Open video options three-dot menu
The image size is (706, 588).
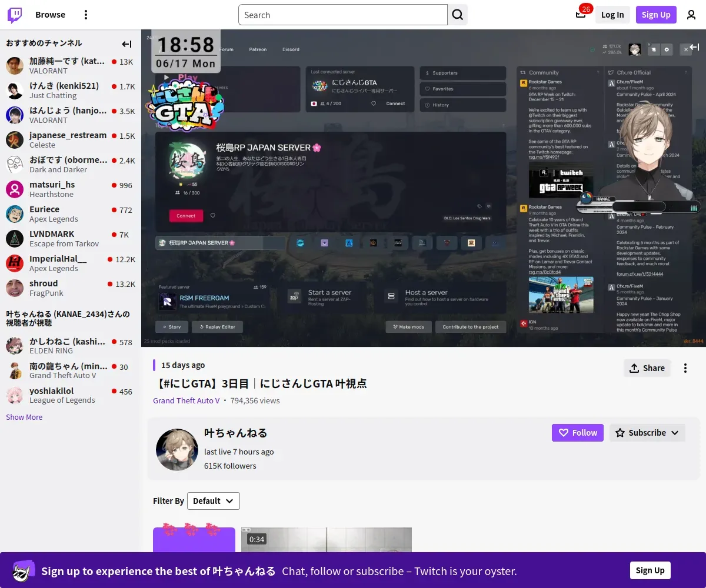[x=685, y=368]
